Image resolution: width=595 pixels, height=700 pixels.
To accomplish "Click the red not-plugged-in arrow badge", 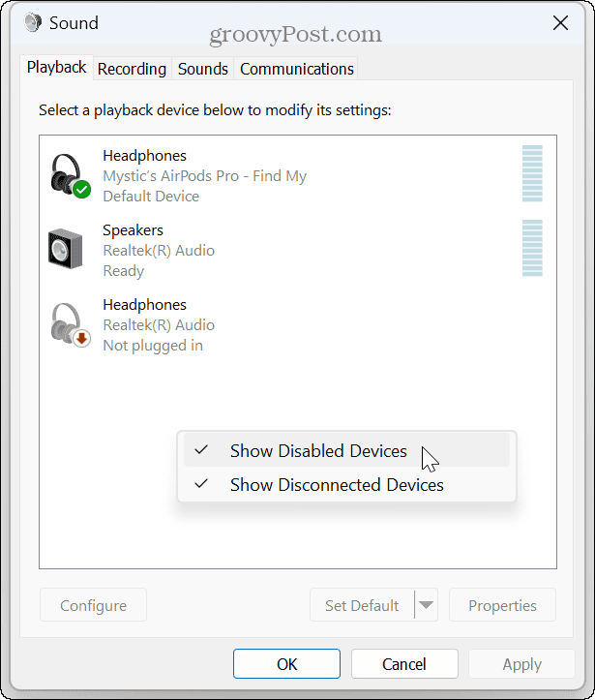I will [82, 339].
